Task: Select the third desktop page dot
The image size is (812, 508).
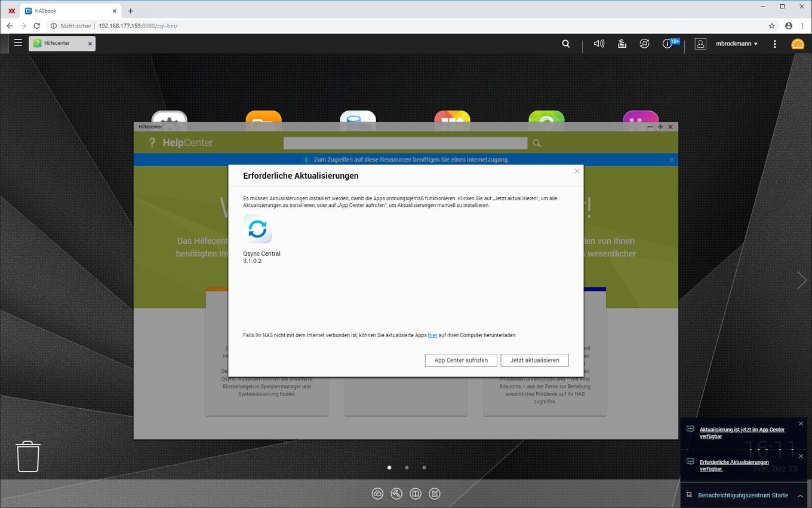Action: tap(424, 467)
